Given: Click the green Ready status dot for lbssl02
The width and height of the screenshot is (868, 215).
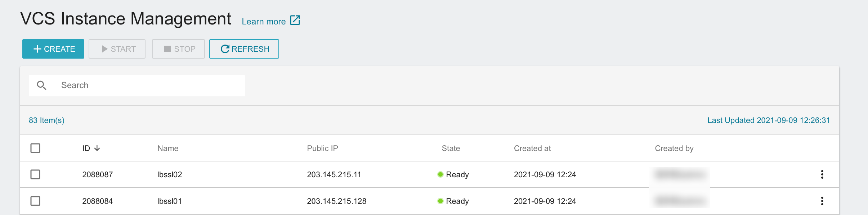Looking at the screenshot, I should [440, 174].
